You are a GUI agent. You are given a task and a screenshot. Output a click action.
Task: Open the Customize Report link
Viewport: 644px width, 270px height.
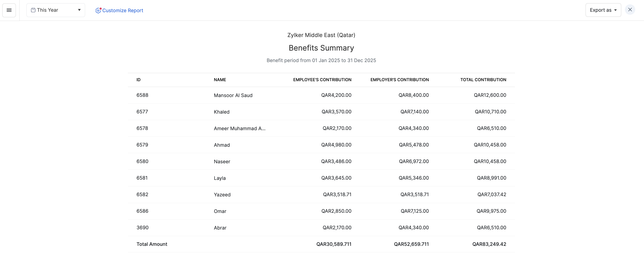coord(123,11)
